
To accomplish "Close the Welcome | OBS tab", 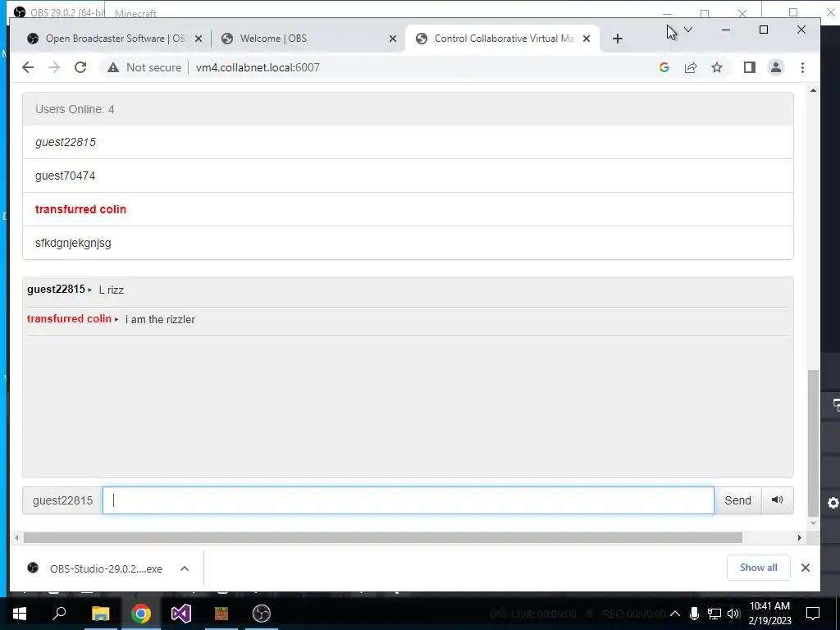I will [x=393, y=39].
